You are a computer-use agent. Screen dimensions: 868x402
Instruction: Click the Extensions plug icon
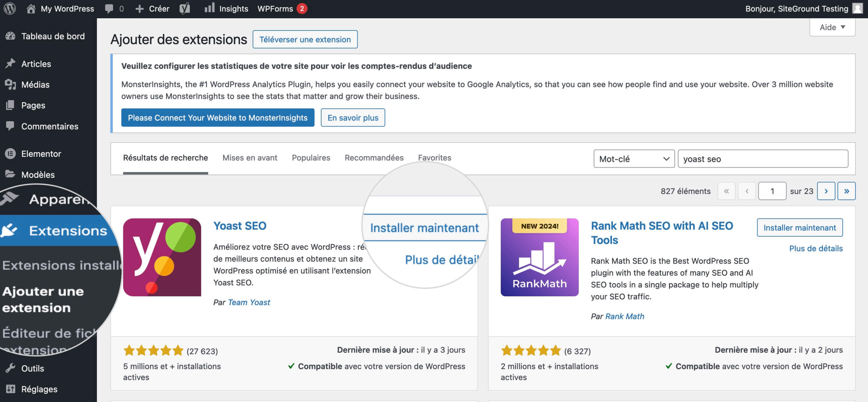point(9,230)
